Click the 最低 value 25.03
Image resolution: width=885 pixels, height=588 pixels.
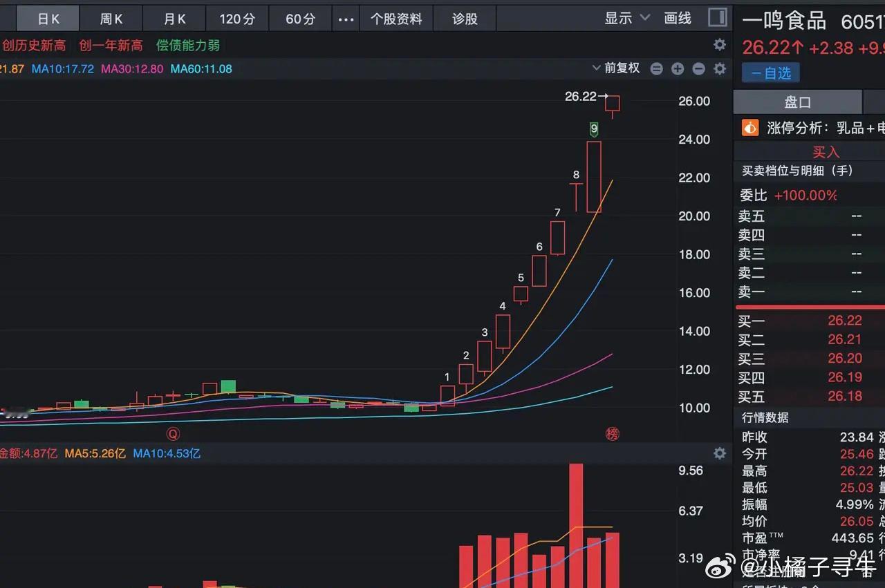point(857,488)
